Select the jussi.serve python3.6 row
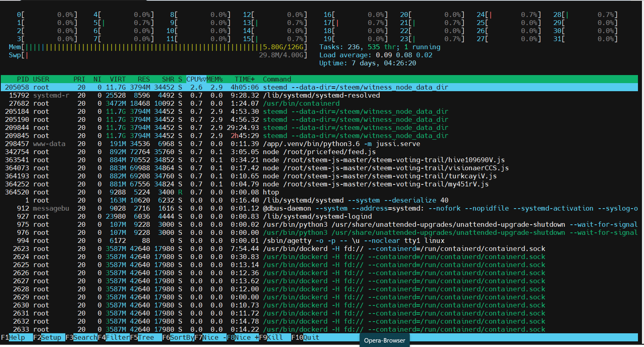The width and height of the screenshot is (644, 347). tap(319, 144)
